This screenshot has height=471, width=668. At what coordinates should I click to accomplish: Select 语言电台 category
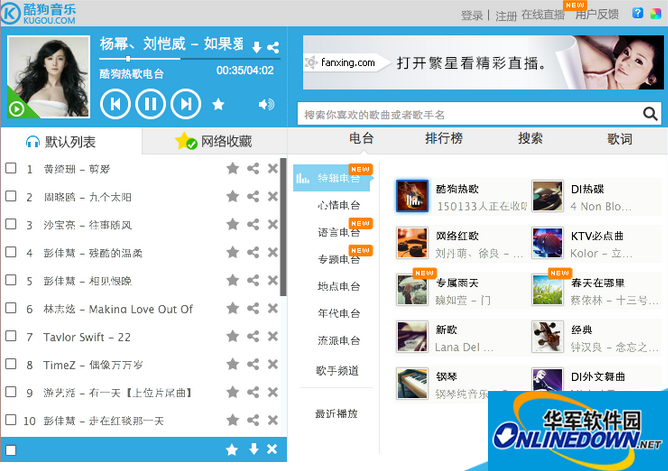pos(339,232)
